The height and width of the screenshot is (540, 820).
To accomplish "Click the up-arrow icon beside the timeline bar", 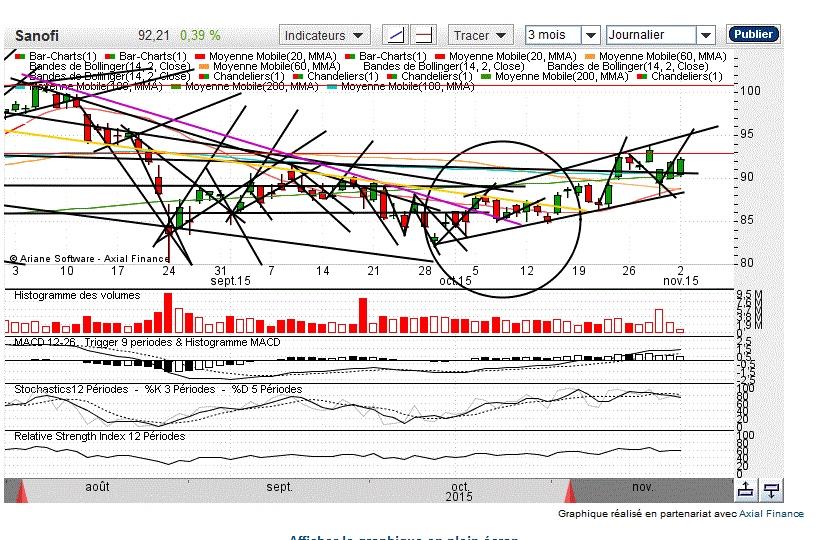I will [x=746, y=490].
